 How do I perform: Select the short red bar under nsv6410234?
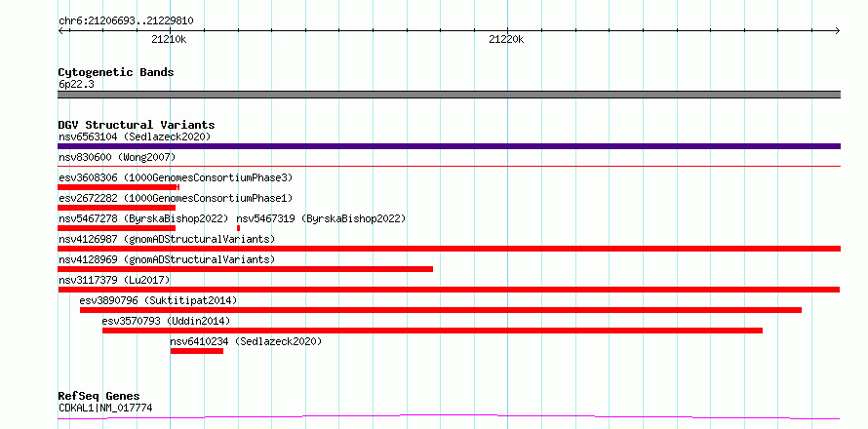pyautogui.click(x=196, y=351)
